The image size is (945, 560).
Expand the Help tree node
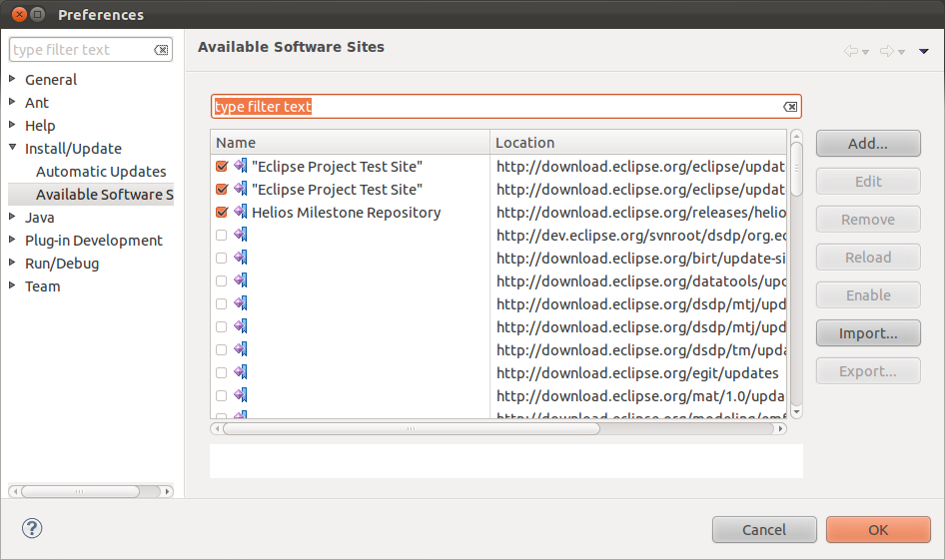(12, 125)
